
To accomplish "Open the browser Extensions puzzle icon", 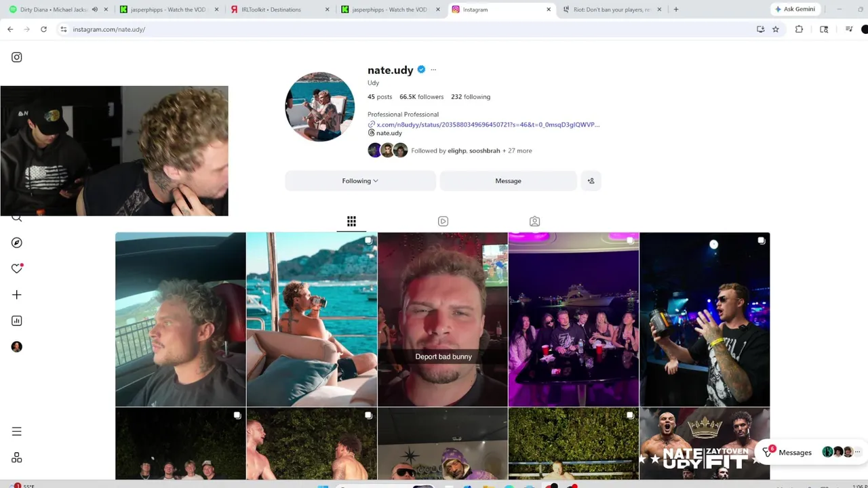I will (799, 29).
